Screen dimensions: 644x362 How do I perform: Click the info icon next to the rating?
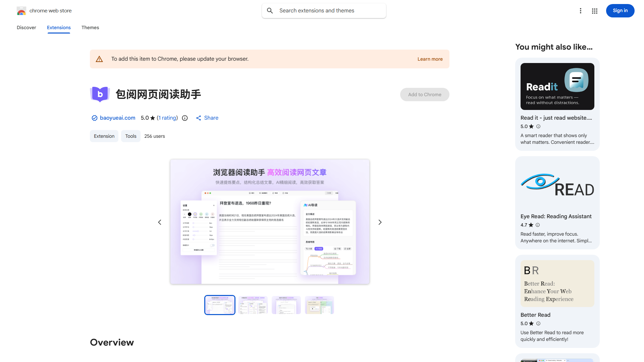tap(185, 118)
